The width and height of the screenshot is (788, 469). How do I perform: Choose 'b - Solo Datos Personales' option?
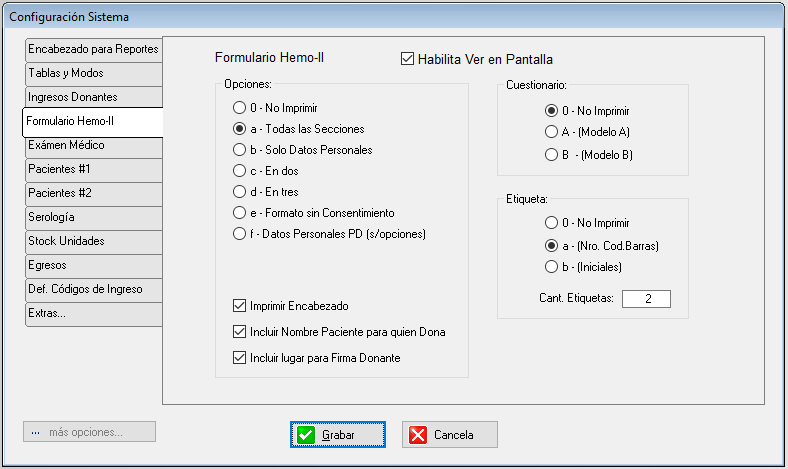click(x=239, y=149)
